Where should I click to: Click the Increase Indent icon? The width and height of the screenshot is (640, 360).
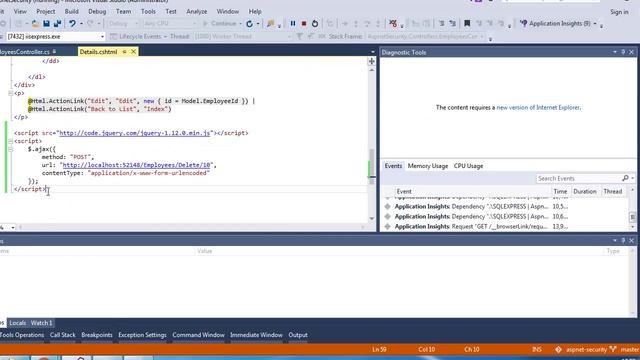click(452, 24)
